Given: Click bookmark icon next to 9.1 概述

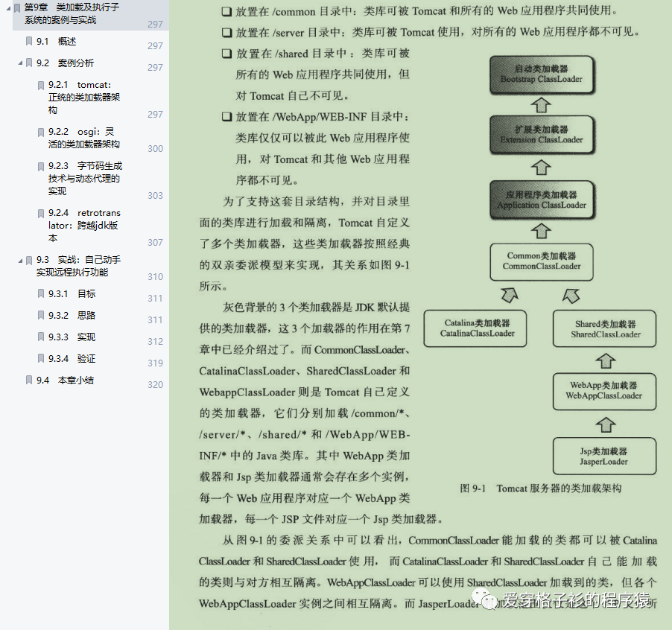Looking at the screenshot, I should click(x=29, y=41).
